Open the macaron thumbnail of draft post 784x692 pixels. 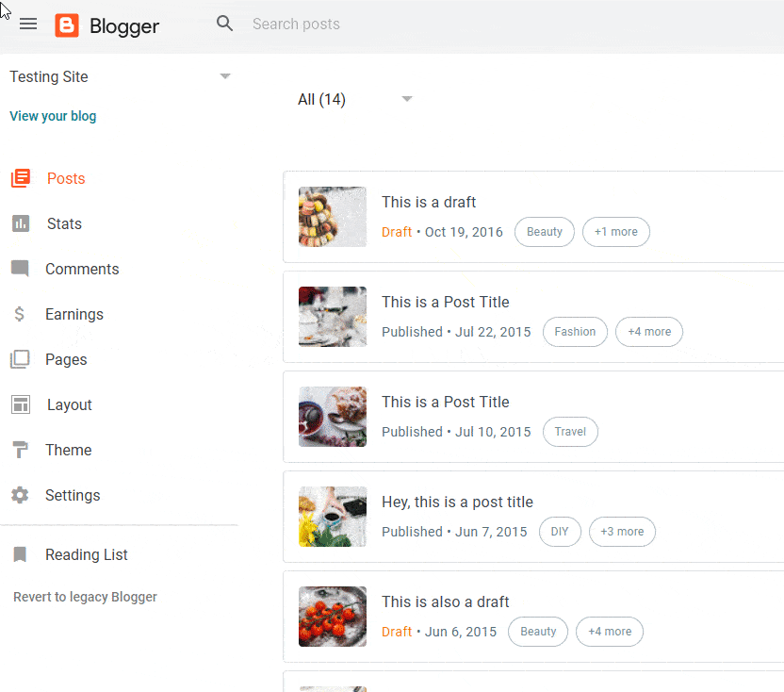coord(333,217)
